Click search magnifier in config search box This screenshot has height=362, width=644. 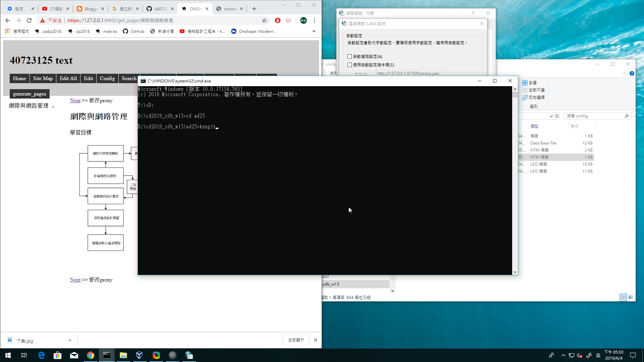click(627, 116)
